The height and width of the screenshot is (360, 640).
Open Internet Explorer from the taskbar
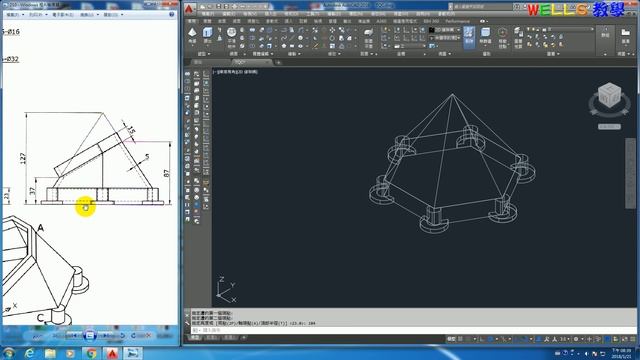point(29,353)
